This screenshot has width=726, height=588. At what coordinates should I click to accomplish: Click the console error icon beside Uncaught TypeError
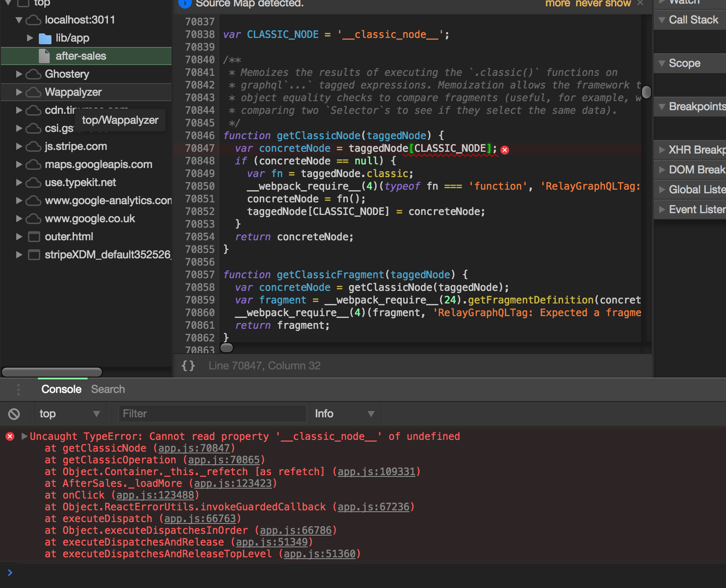pos(10,436)
